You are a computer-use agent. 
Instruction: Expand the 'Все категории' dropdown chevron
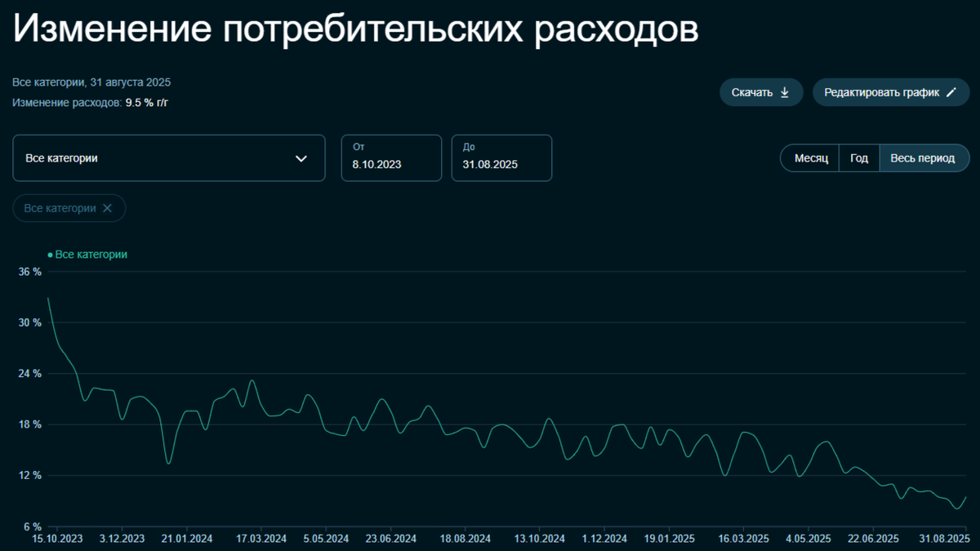pos(301,158)
